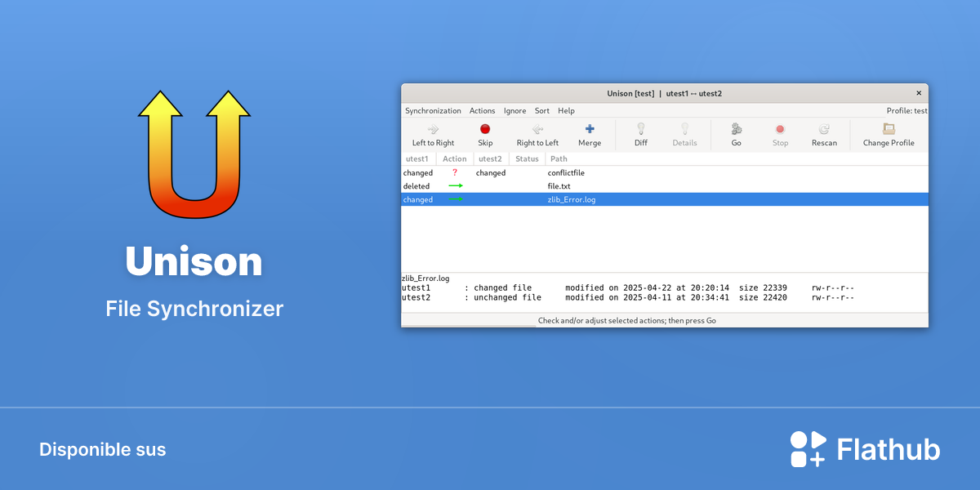Open the Change Profile folder icon
The height and width of the screenshot is (490, 980).
click(x=889, y=129)
